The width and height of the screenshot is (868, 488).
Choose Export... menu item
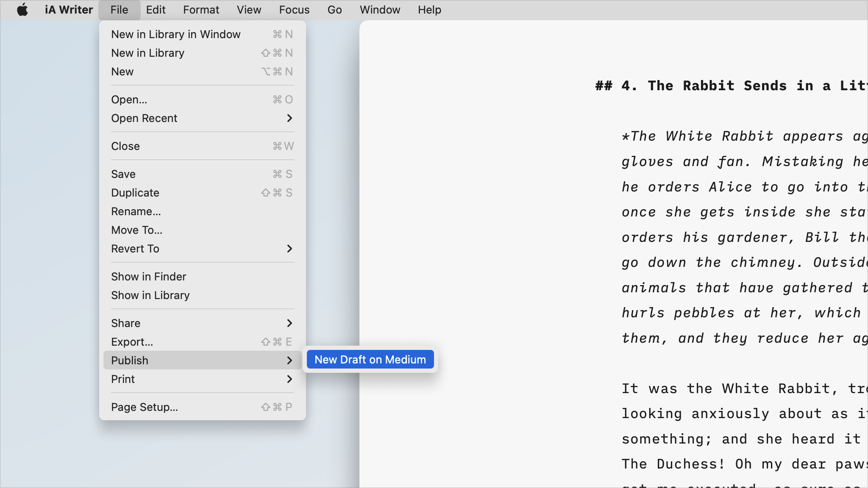coord(202,342)
